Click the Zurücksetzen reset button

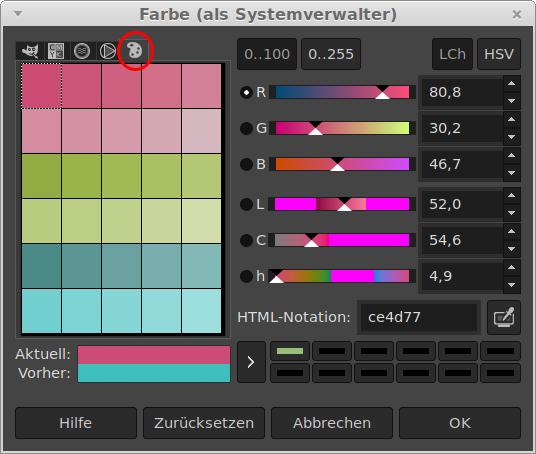(x=204, y=423)
